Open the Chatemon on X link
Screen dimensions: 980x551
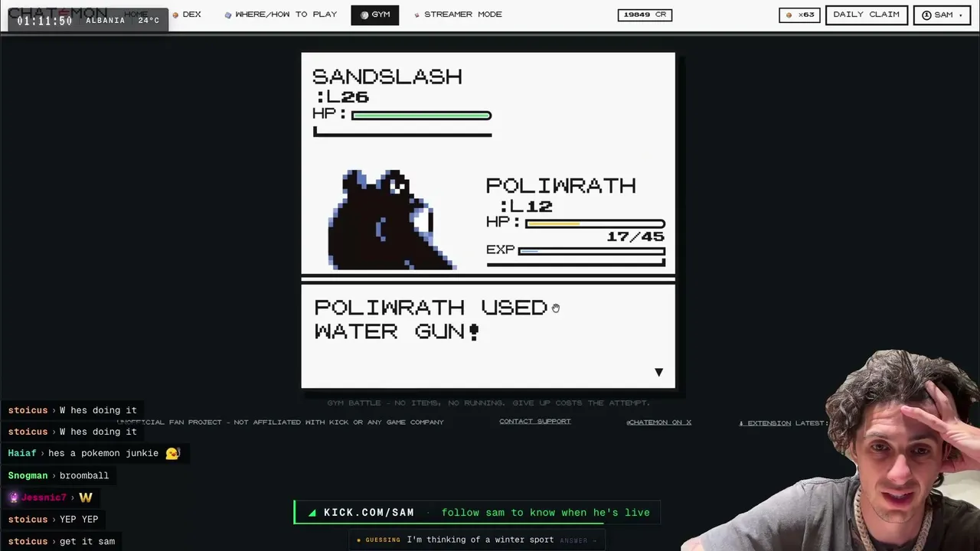[658, 422]
